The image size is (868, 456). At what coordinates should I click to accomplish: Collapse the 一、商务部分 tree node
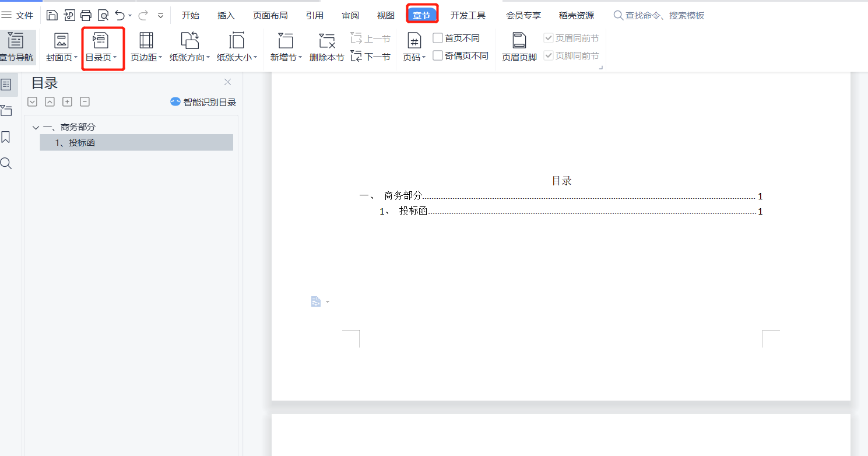[x=36, y=127]
